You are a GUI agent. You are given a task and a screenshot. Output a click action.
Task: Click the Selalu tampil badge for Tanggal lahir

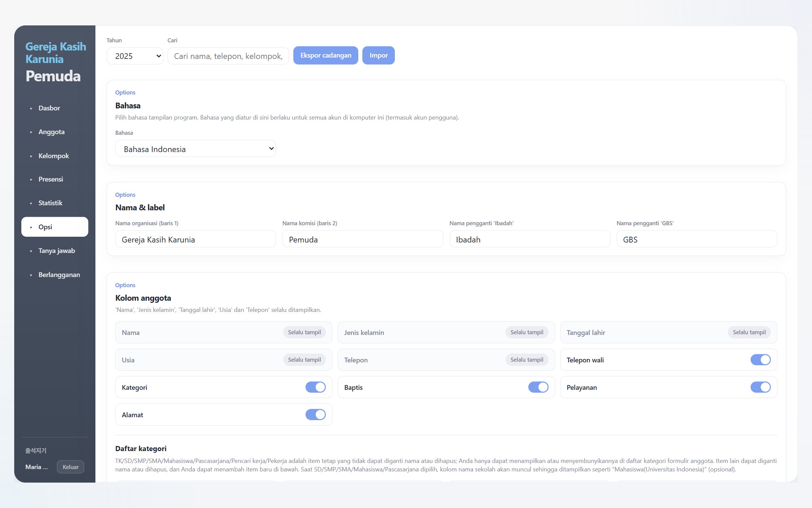click(x=749, y=332)
